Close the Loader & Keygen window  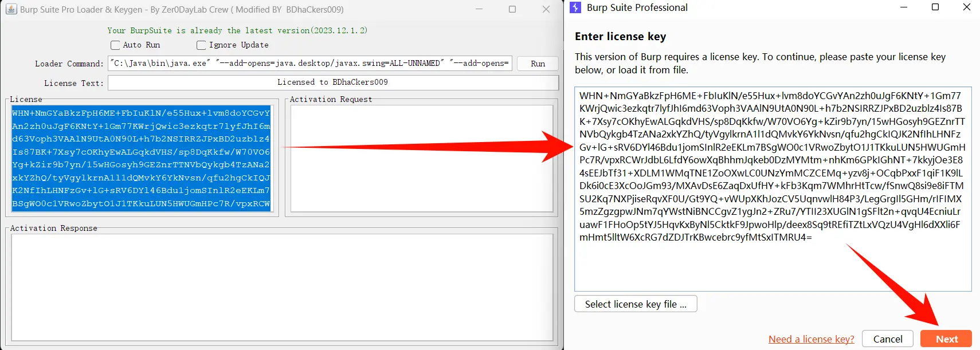pos(546,9)
